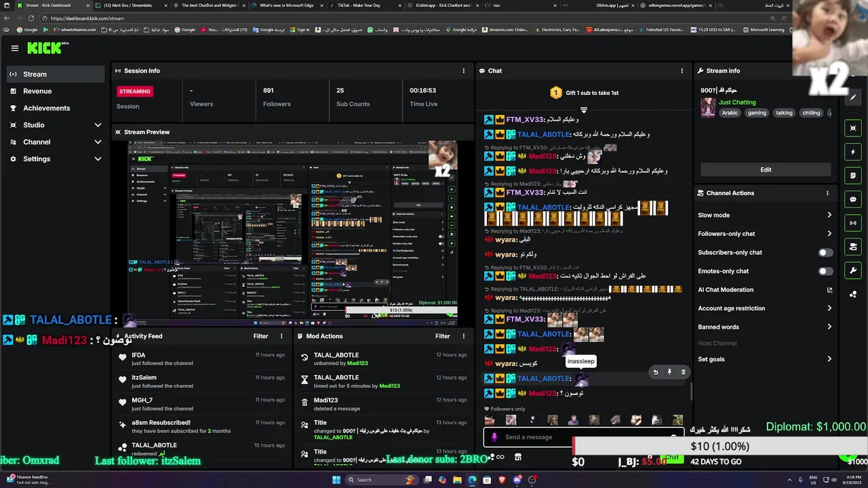Open Session Info three-dot options

(464, 70)
